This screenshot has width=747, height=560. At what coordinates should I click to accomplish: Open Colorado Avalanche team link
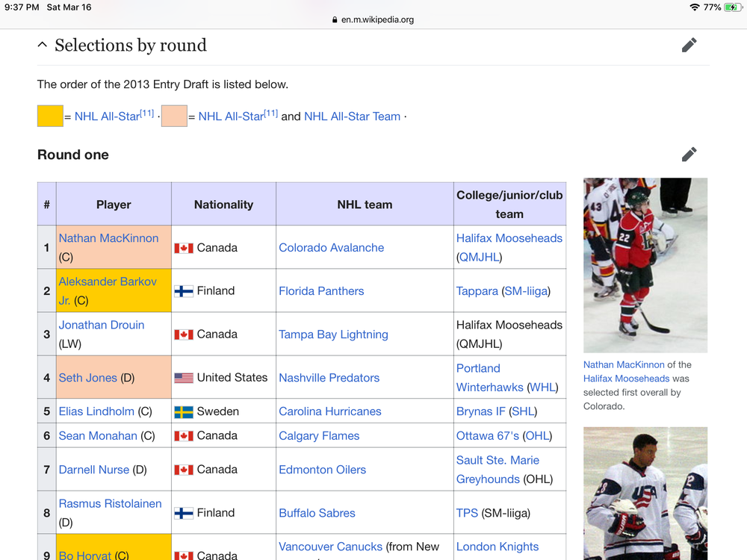tap(331, 248)
